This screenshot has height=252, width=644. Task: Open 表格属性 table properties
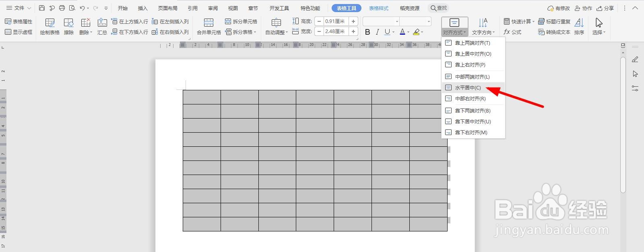pos(19,21)
